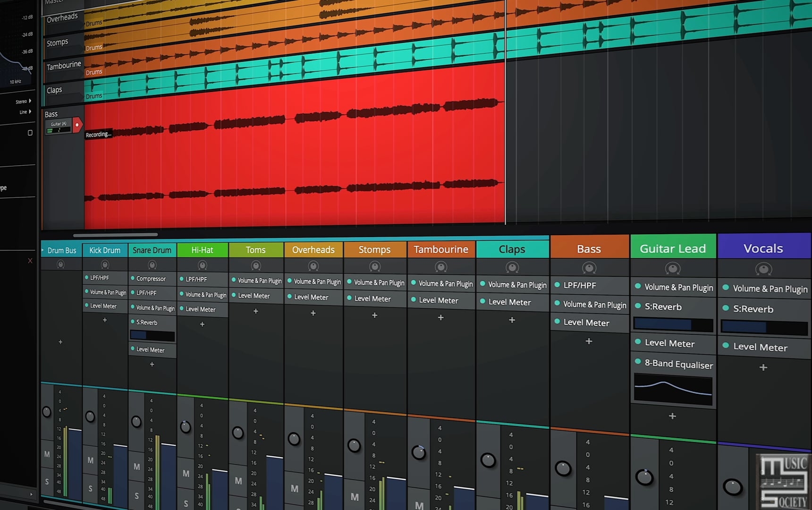Solo the Kick Drum channel
Viewport: 812px width, 510px height.
(90, 489)
